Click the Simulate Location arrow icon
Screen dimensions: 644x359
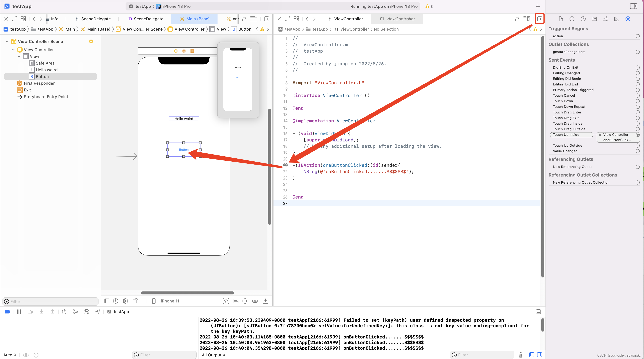coord(98,312)
